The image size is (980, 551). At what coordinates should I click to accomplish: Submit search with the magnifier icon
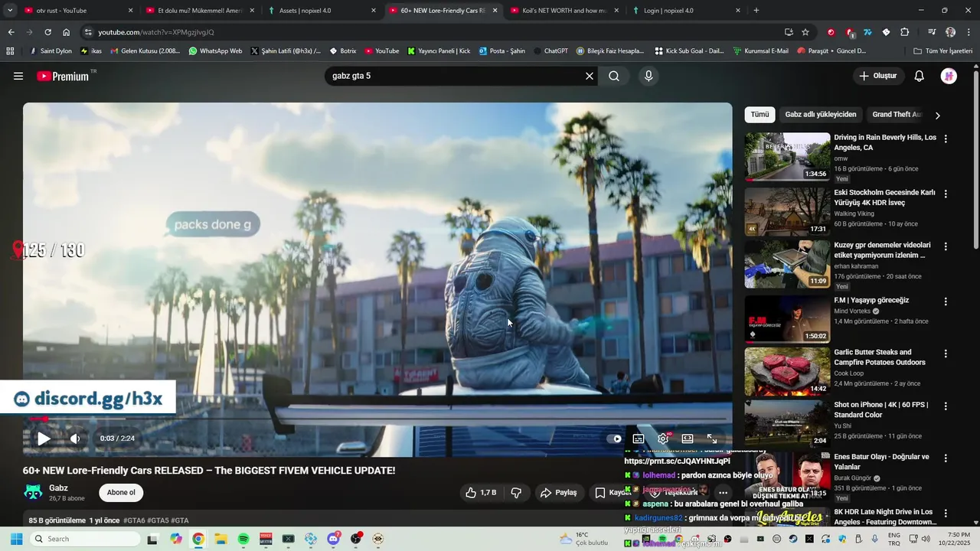coord(614,76)
